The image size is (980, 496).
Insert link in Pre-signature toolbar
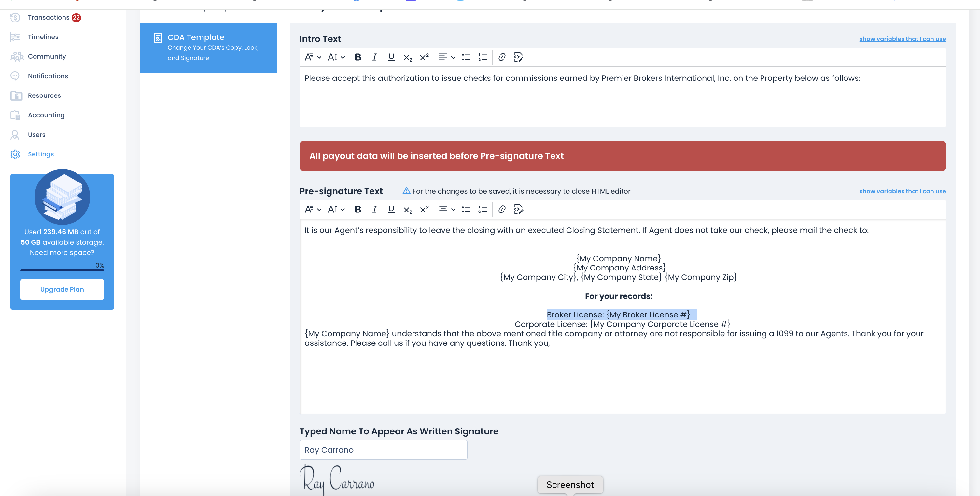coord(502,209)
